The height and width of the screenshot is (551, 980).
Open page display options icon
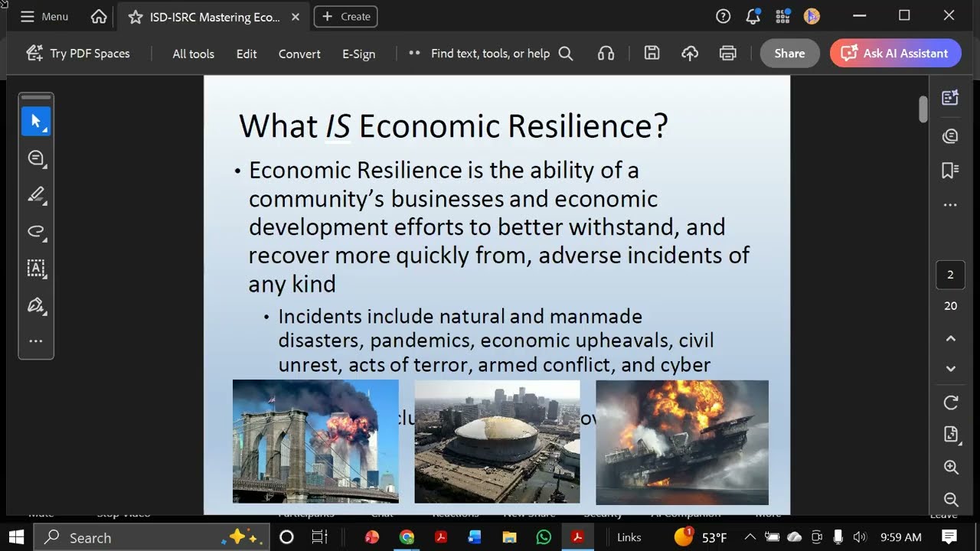[951, 435]
